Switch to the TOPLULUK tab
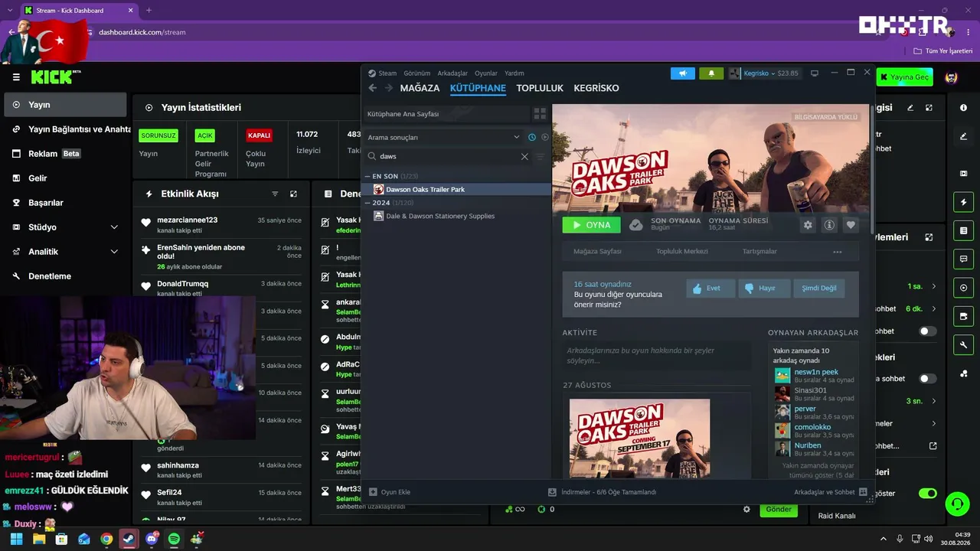Viewport: 980px width, 551px height. coord(540,88)
